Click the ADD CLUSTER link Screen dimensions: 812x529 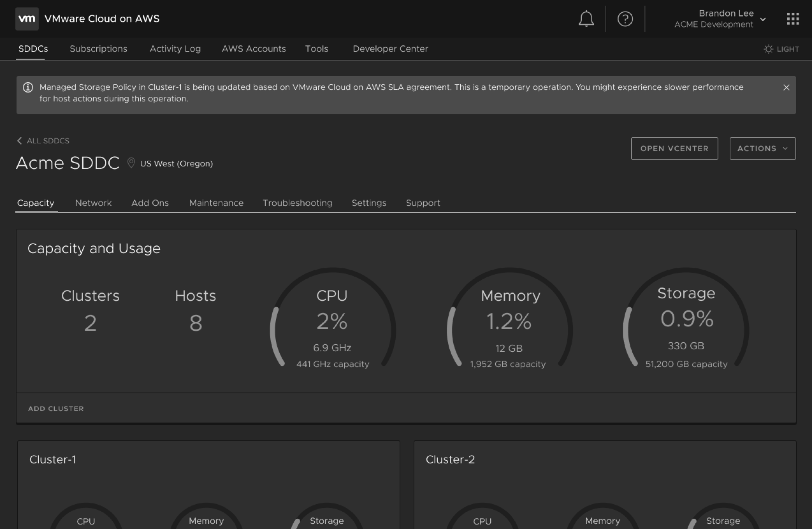point(56,408)
